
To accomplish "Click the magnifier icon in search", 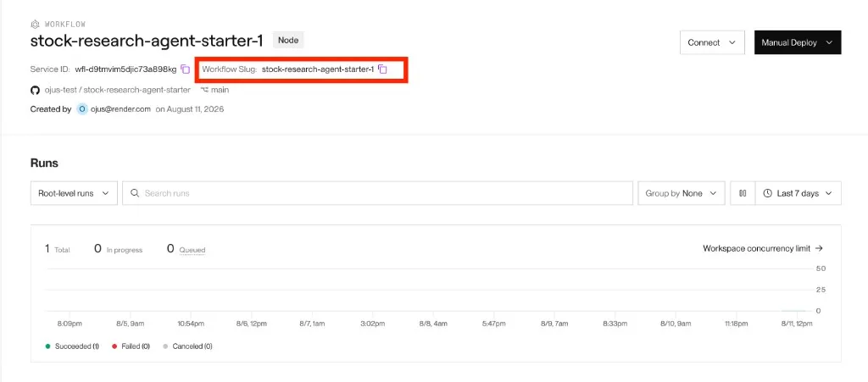I will 135,193.
